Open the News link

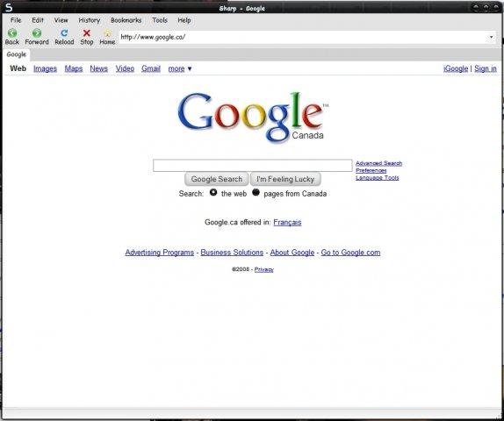[x=98, y=68]
